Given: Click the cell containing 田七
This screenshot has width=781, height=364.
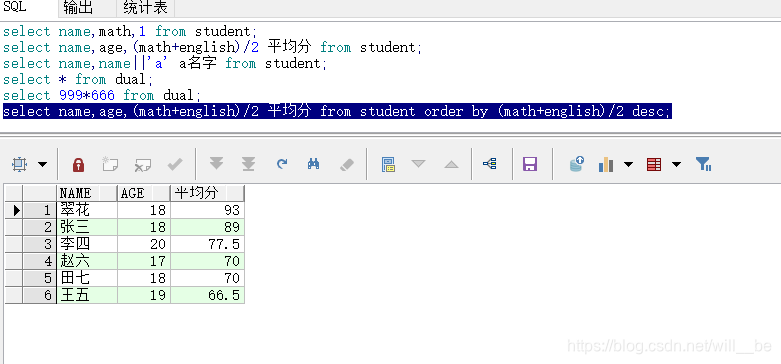Looking at the screenshot, I should (x=87, y=278).
